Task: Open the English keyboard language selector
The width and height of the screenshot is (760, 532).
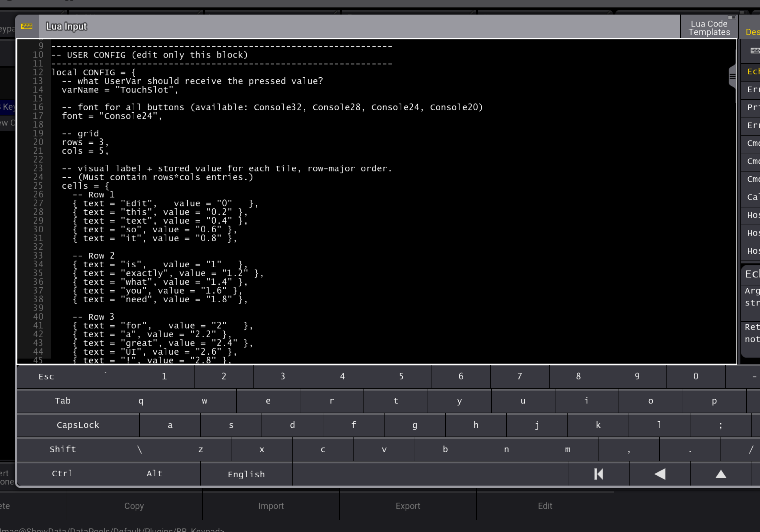Action: pos(246,474)
